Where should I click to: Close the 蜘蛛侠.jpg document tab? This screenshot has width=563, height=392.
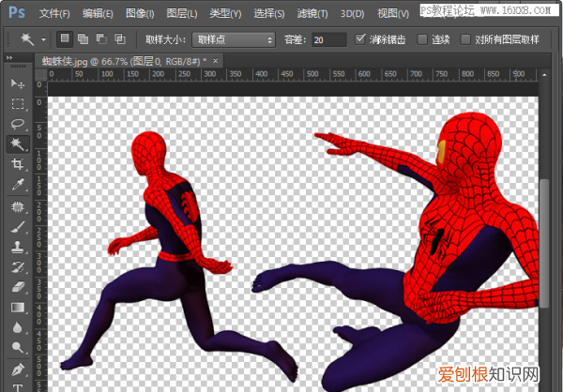coord(216,60)
